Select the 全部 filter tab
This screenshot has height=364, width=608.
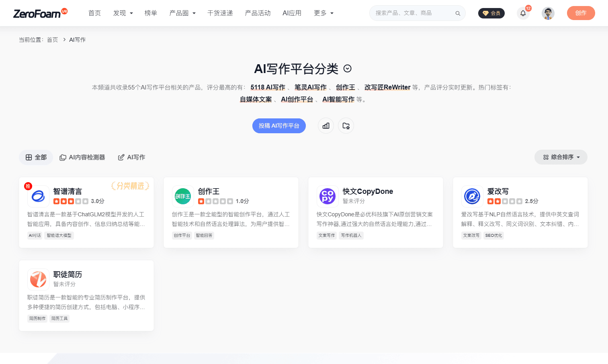point(36,157)
